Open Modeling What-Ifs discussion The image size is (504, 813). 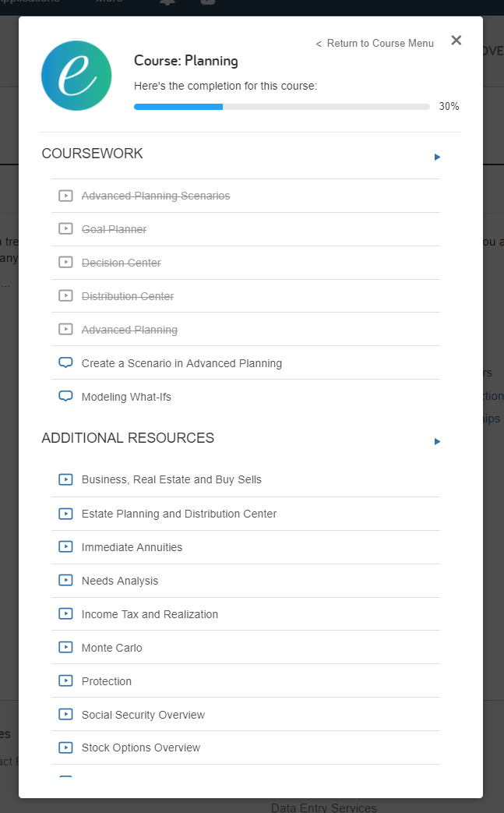coord(126,398)
